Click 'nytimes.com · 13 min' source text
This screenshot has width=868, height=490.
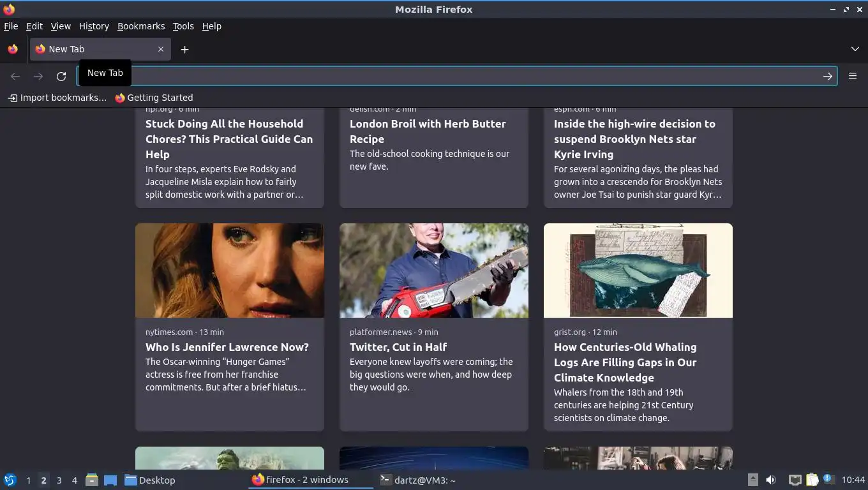184,332
